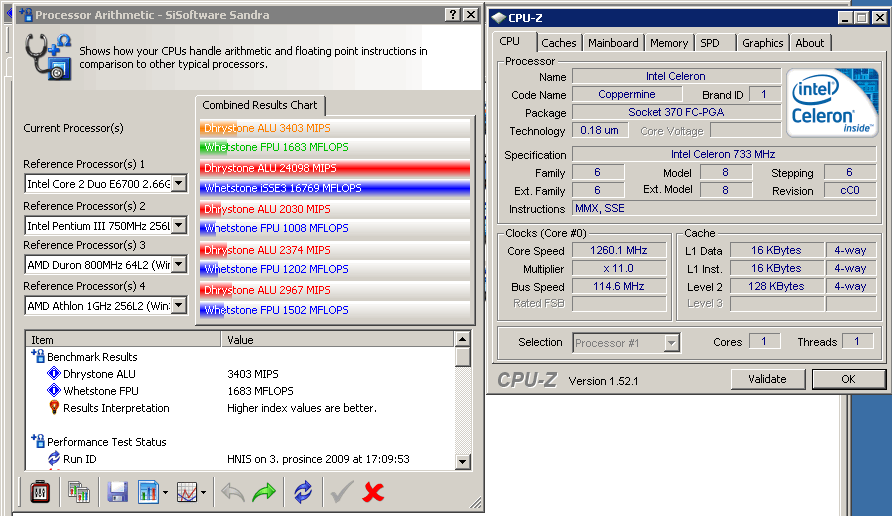Open the Processor #1 selection dropdown
The width and height of the screenshot is (892, 516).
[671, 343]
